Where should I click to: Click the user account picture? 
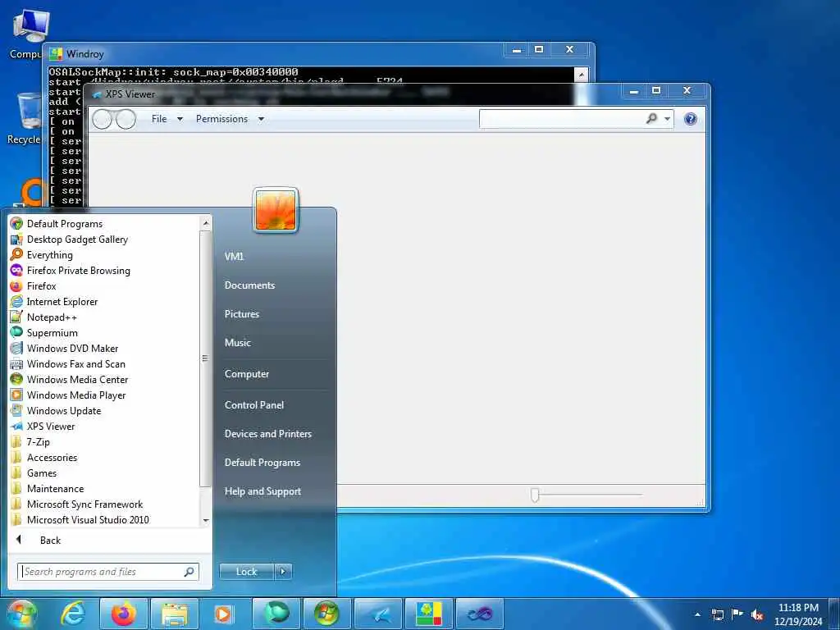pos(276,211)
